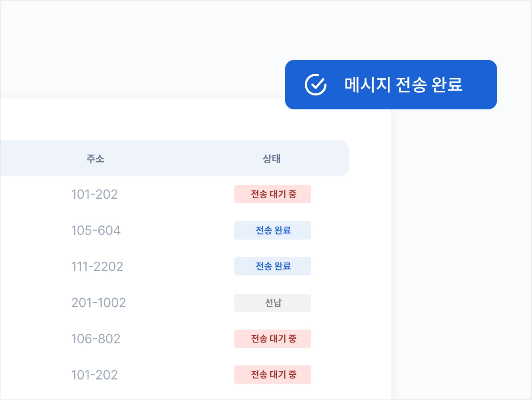This screenshot has height=400, width=532.
Task: Click the 전송 완료 badge for 105-604
Action: pos(273,230)
